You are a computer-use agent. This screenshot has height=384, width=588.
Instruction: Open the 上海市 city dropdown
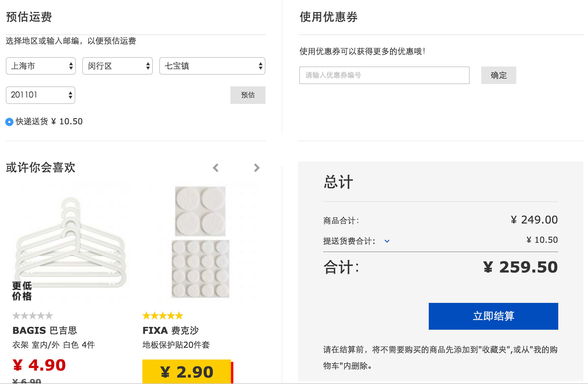(41, 66)
